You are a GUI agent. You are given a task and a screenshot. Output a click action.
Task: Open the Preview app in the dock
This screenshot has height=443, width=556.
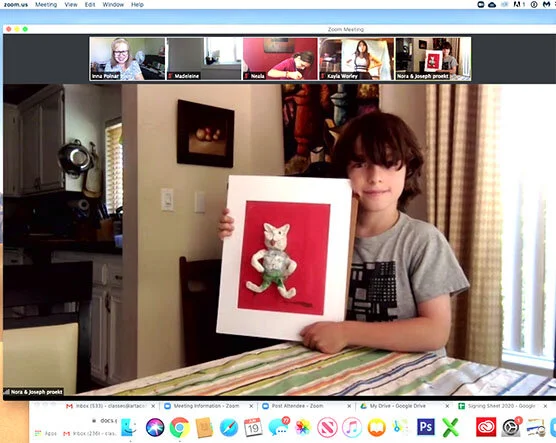[x=536, y=427]
